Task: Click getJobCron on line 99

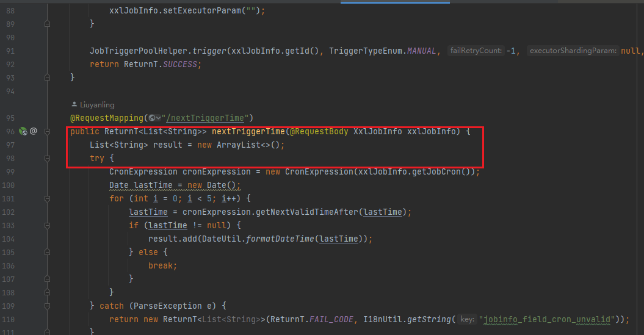Action: click(436, 171)
